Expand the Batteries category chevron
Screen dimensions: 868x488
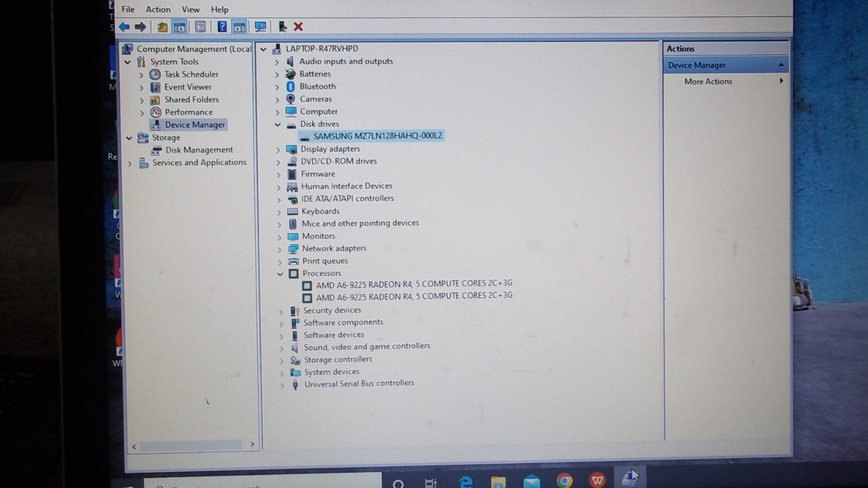coord(277,75)
